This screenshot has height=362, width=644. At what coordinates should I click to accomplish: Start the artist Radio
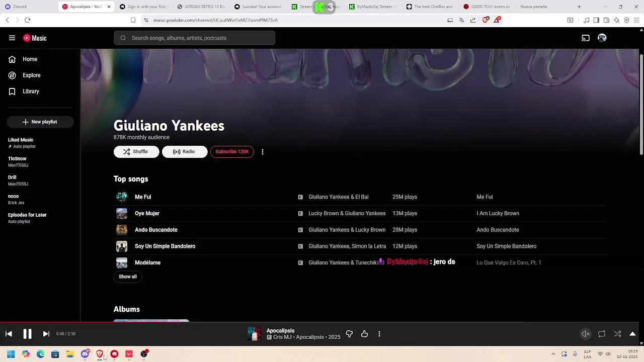click(x=185, y=152)
